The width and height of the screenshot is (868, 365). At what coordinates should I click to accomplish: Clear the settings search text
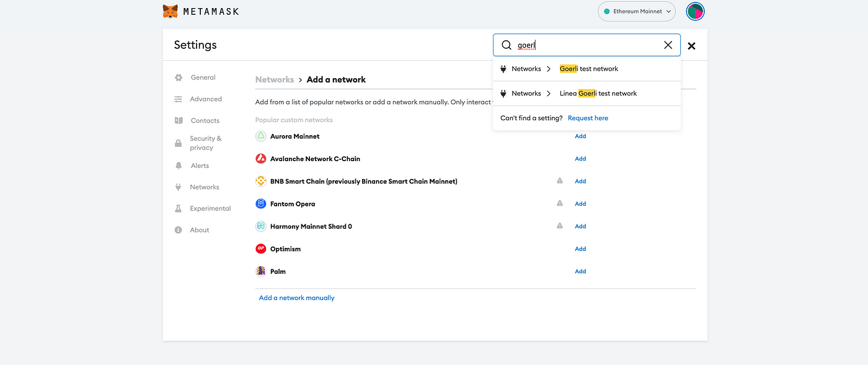tap(668, 45)
